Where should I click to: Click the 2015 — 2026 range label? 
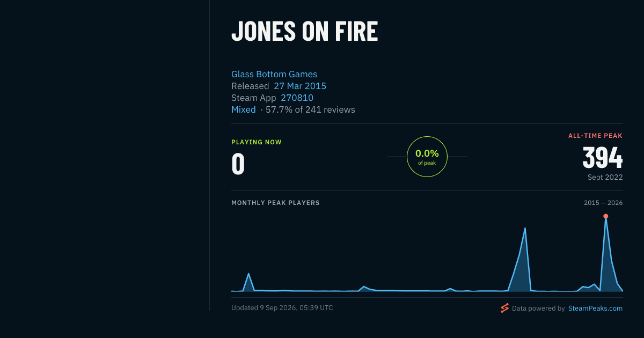(x=603, y=203)
